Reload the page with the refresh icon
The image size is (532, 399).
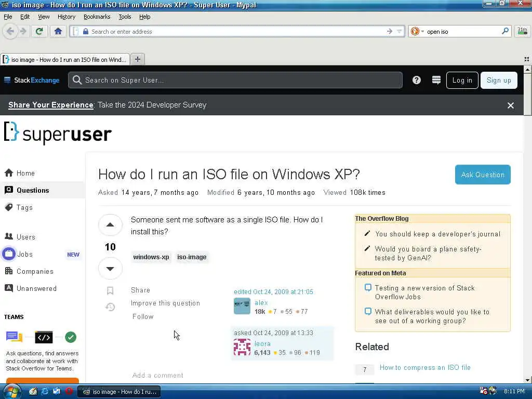pos(39,32)
